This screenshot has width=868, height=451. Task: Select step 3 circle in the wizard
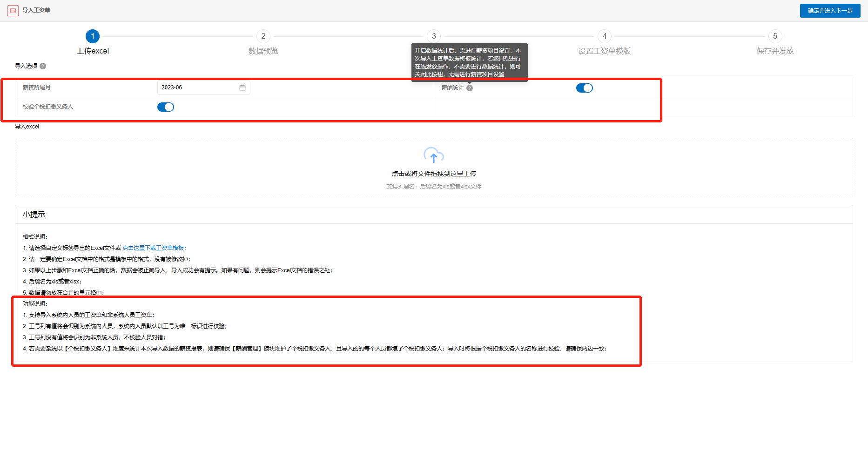(434, 36)
